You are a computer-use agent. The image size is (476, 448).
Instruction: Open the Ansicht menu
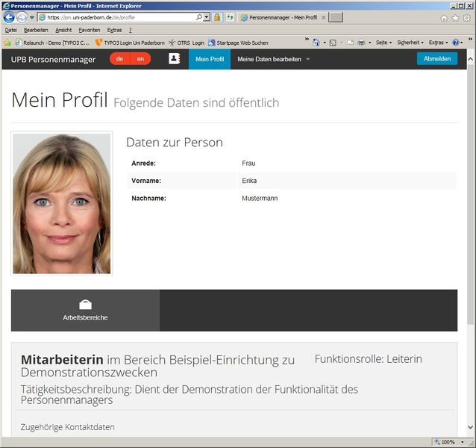[x=63, y=30]
